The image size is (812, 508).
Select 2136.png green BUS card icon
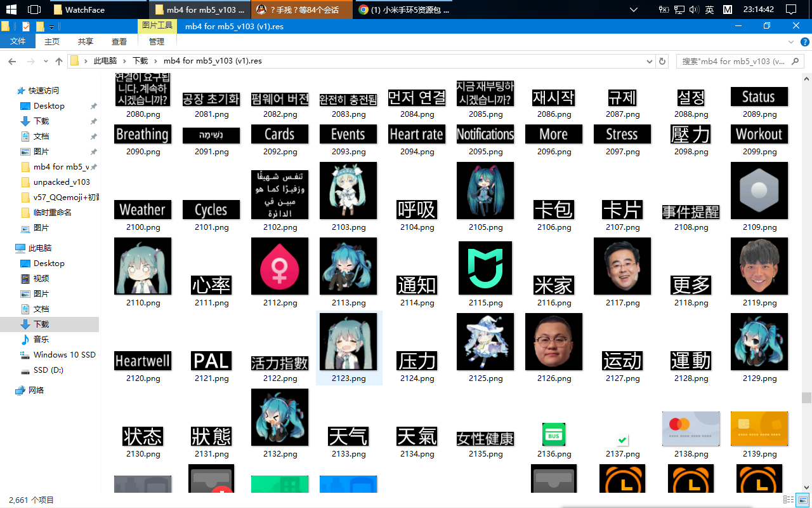click(554, 434)
